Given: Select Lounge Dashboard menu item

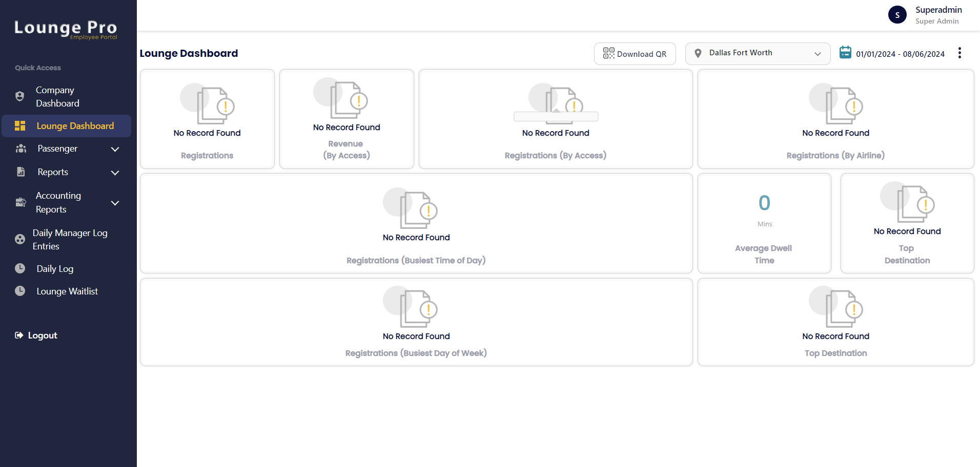Looking at the screenshot, I should tap(66, 126).
